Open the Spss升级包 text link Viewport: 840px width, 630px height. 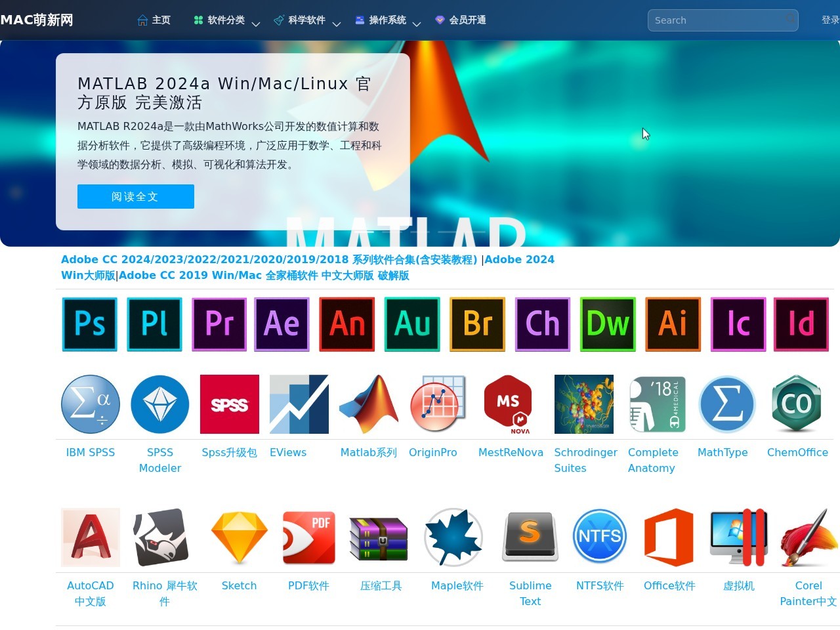click(x=230, y=452)
